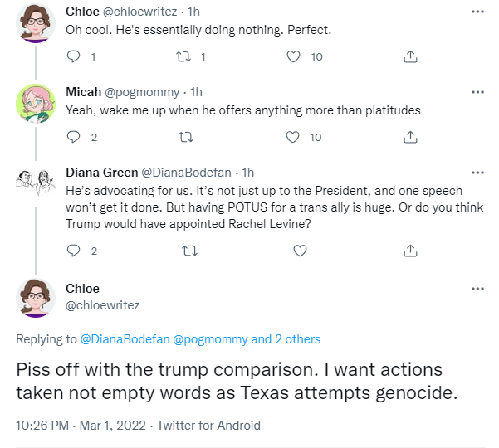Open Micah's pink-haired profile avatar

pos(36,104)
